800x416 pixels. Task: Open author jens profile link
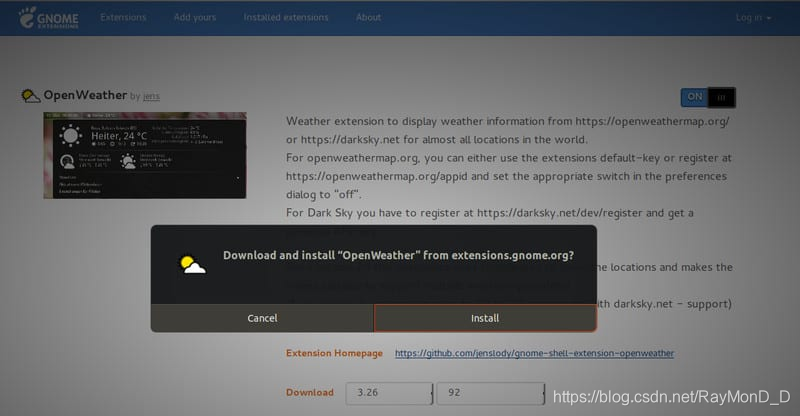(151, 96)
